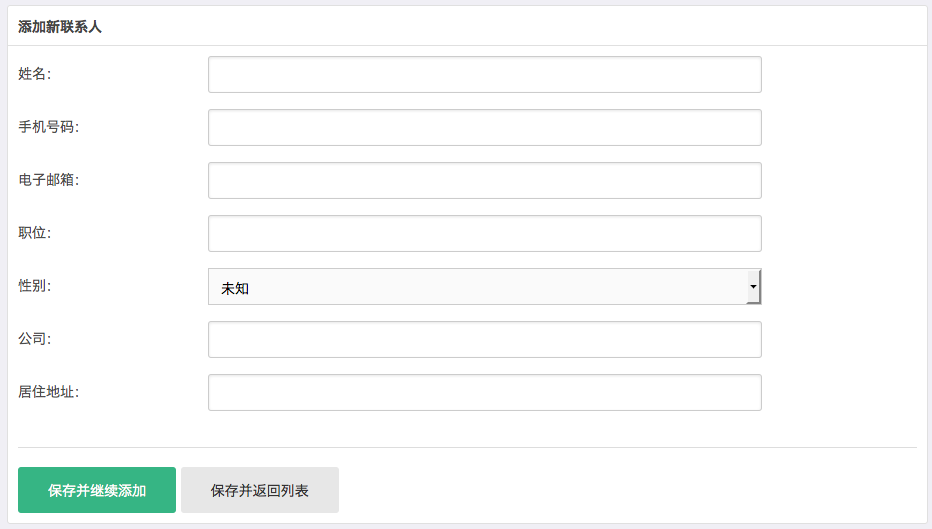Screen dimensions: 932x529
Task: Click the selected value 未知 in dropdown
Action: click(235, 288)
